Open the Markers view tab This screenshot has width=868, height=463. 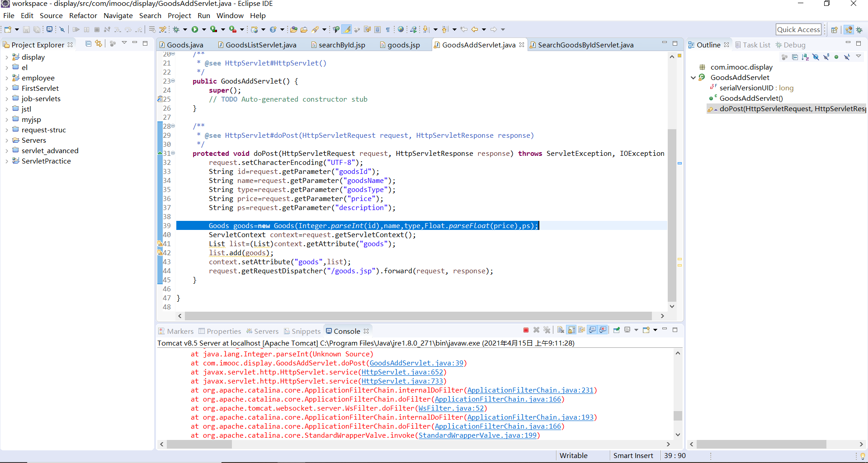point(176,331)
